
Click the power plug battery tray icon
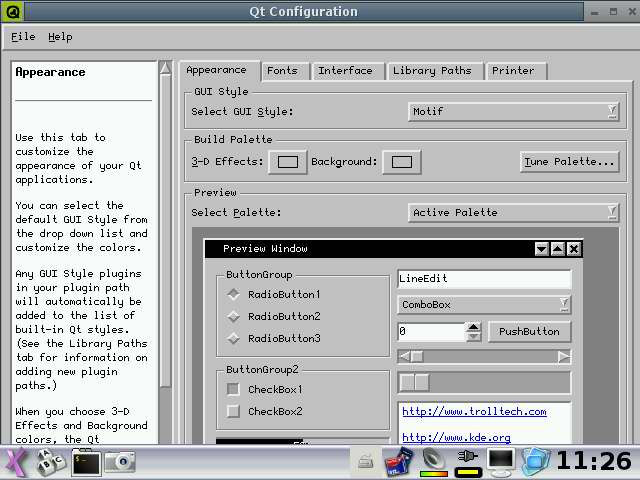point(466,461)
